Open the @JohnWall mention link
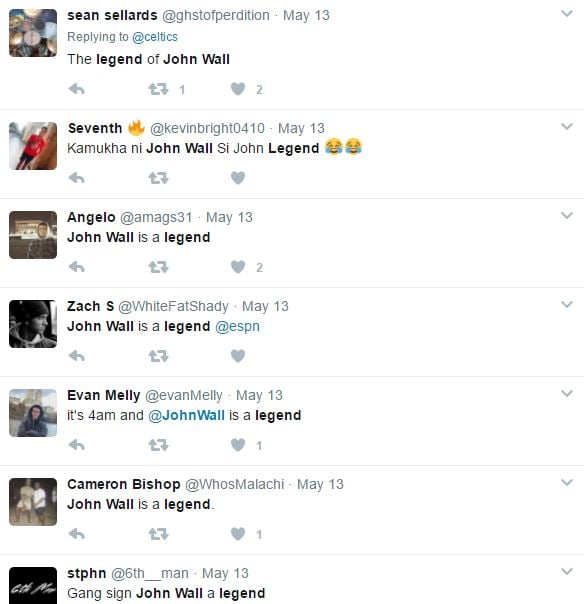The image size is (584, 604). tap(186, 415)
